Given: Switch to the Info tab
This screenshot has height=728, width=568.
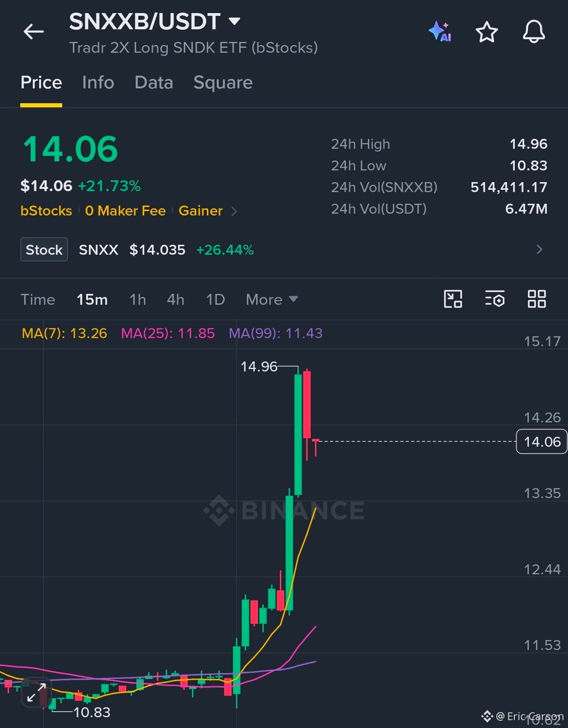Looking at the screenshot, I should pos(98,82).
